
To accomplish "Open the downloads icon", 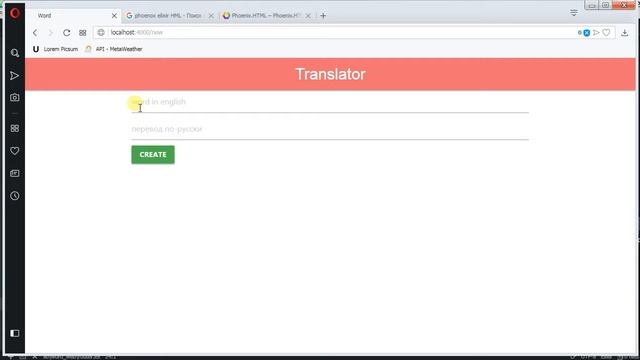I will point(624,33).
